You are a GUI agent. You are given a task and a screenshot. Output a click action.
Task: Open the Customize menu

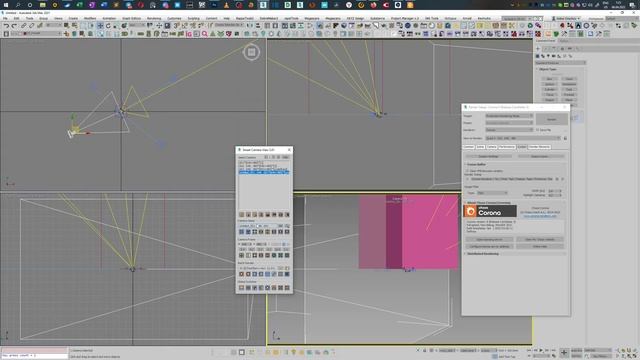tap(174, 18)
